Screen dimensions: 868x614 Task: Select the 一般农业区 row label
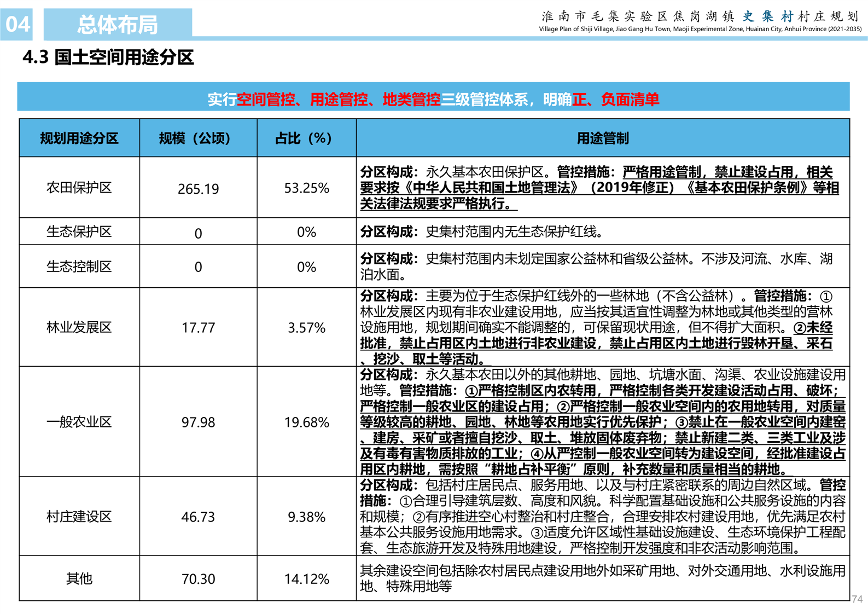79,422
